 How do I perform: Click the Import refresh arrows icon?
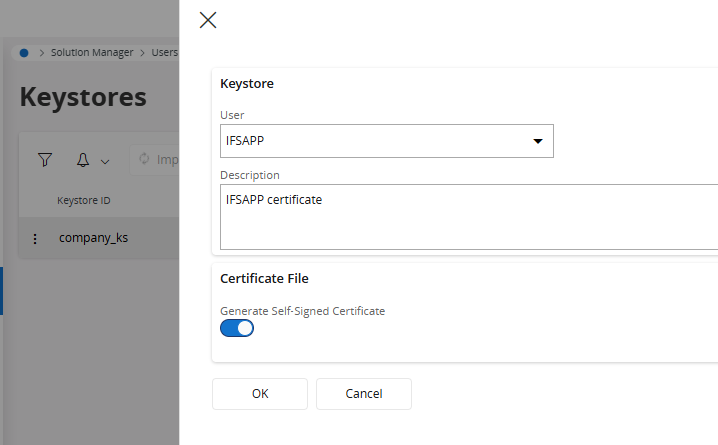coord(144,159)
